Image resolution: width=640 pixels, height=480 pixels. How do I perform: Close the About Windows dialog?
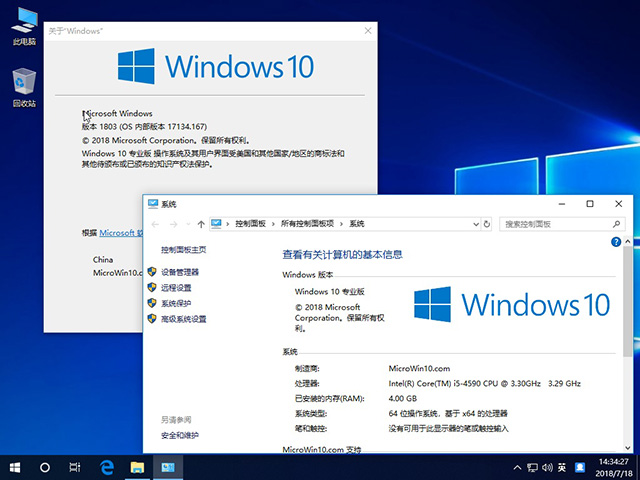pyautogui.click(x=368, y=31)
